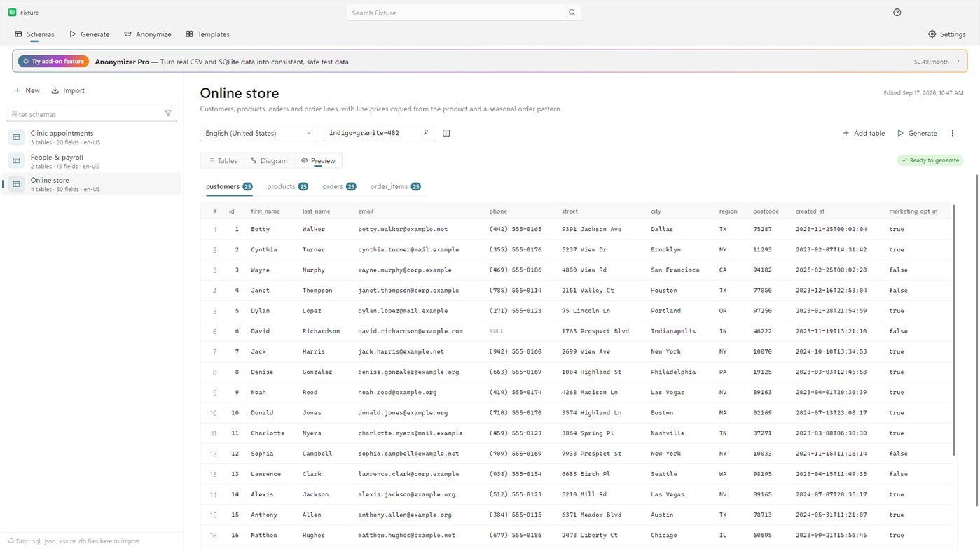Click the postcode column header
This screenshot has height=551, width=980.
[766, 211]
